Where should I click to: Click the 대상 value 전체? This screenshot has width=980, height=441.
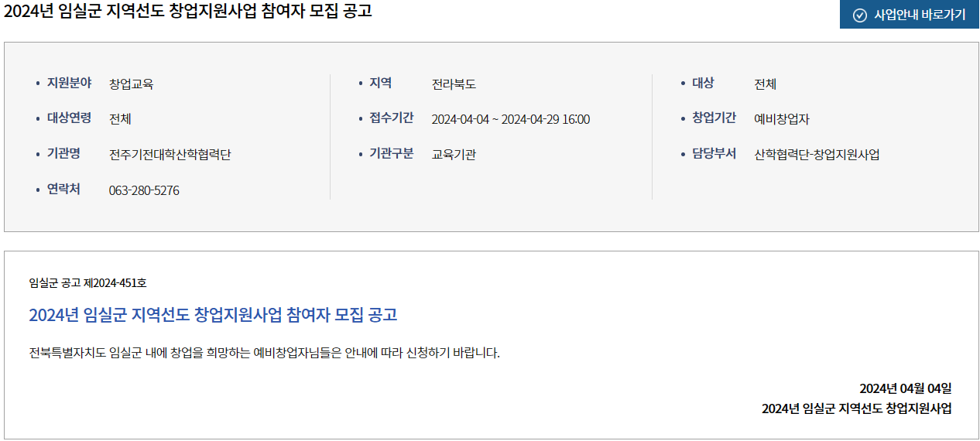pos(766,84)
